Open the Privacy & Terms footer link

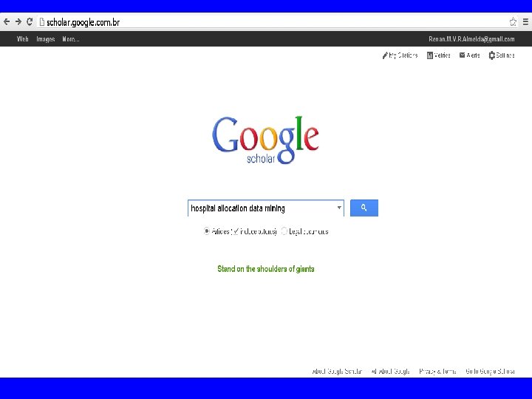437,371
